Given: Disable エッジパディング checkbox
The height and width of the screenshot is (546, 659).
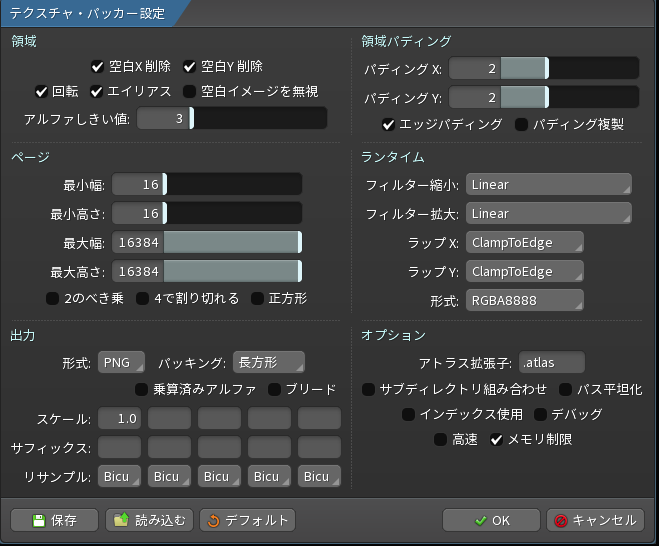Looking at the screenshot, I should point(388,124).
